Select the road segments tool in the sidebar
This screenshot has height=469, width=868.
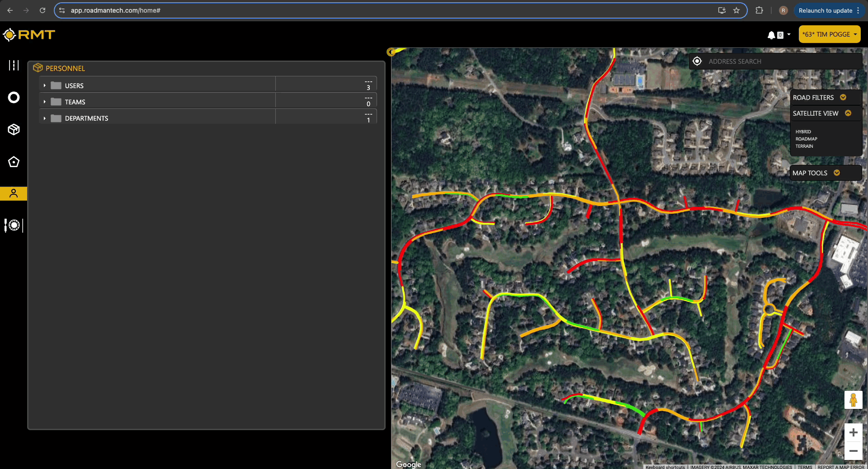coord(14,66)
